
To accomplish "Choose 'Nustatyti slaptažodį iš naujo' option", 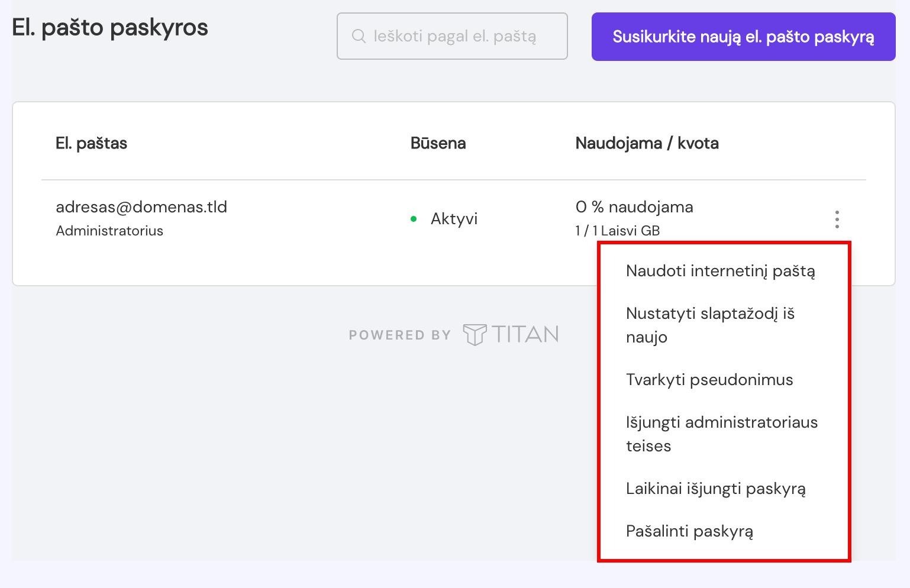I will click(x=710, y=325).
